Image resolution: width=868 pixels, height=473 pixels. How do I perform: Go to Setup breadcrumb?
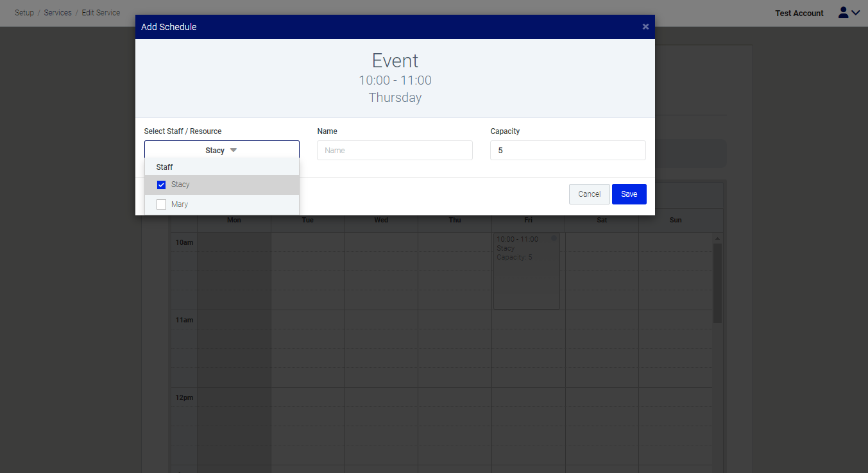pos(24,13)
